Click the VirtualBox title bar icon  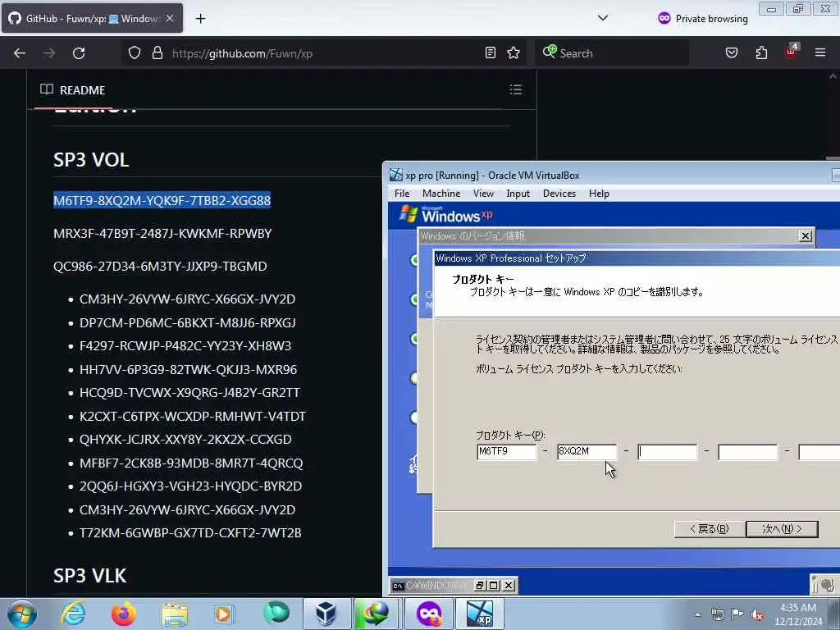coord(396,175)
